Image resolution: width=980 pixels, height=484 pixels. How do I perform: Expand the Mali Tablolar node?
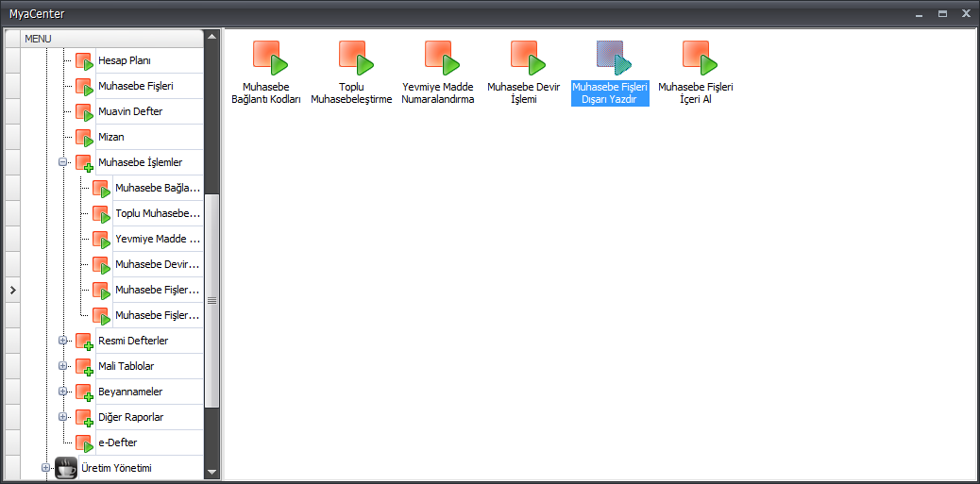tap(62, 365)
